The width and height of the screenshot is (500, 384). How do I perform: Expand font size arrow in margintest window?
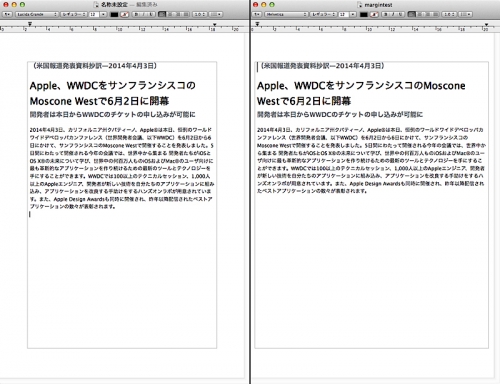tap(353, 14)
